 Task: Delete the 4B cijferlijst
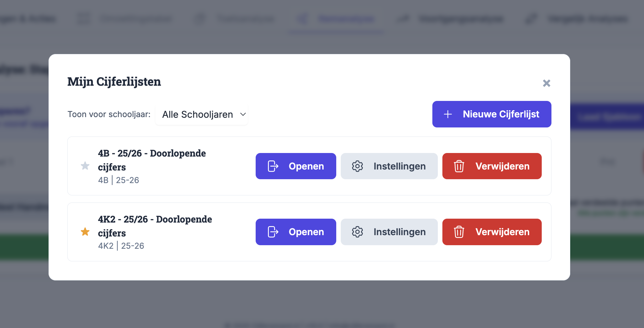point(492,166)
